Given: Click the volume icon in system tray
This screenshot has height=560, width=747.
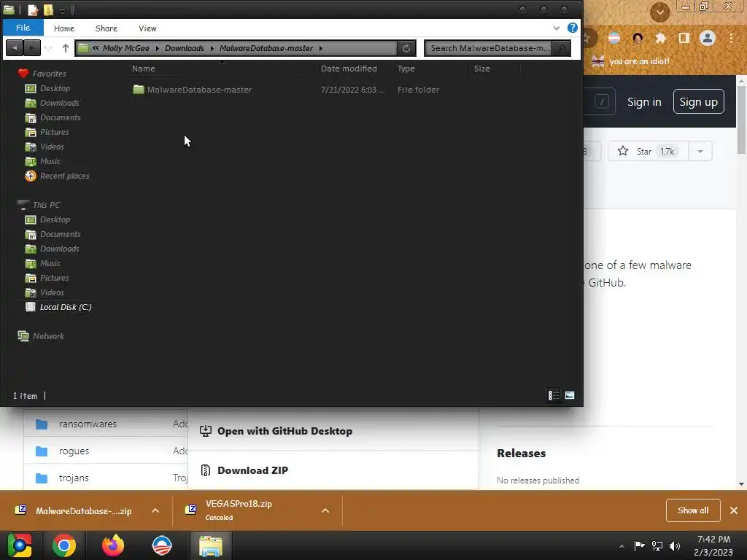Looking at the screenshot, I should tap(675, 545).
